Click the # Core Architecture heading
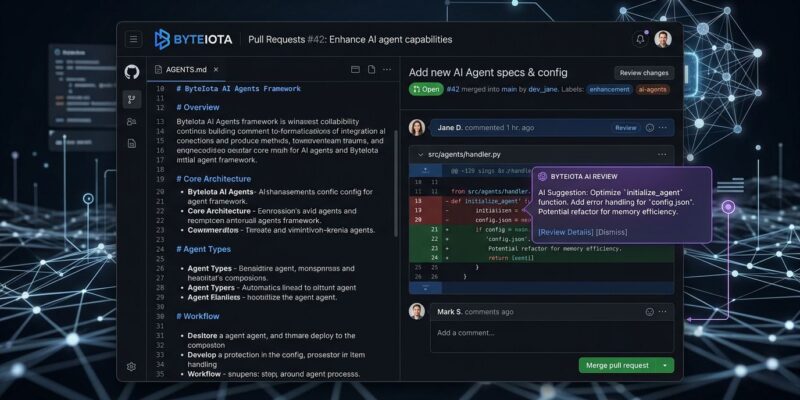Screen dimensions: 800x400 tap(214, 179)
